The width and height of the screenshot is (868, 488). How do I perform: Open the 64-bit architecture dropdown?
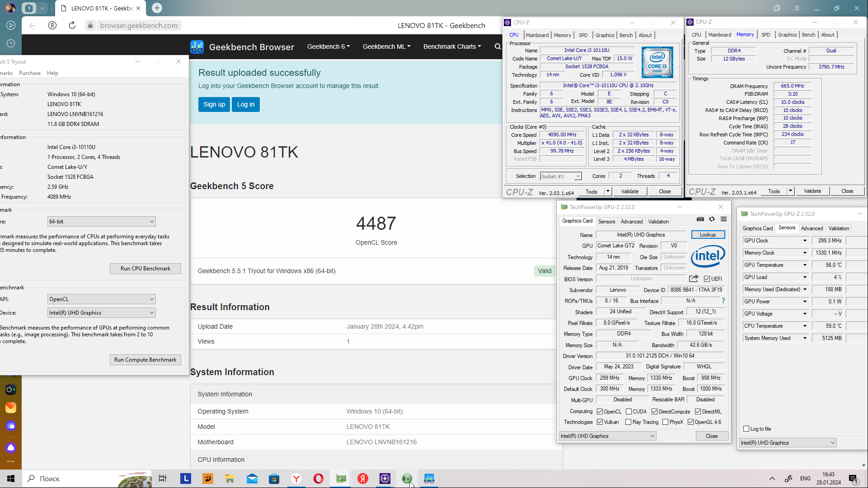coord(101,222)
